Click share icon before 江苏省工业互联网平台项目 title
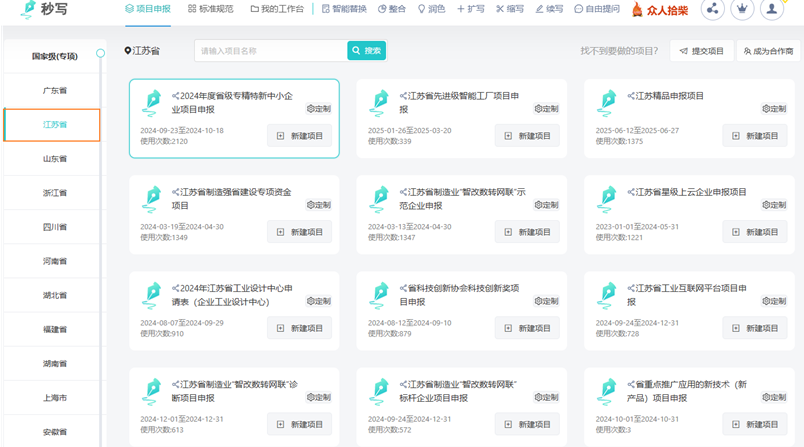Image resolution: width=804 pixels, height=447 pixels. tap(631, 288)
